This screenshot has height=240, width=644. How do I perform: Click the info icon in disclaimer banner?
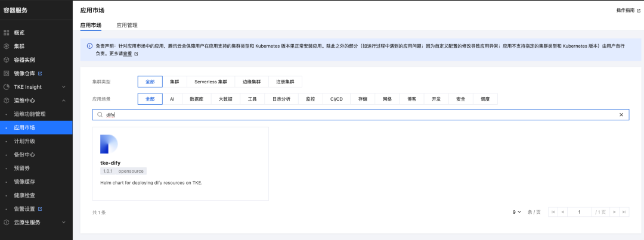[89, 46]
